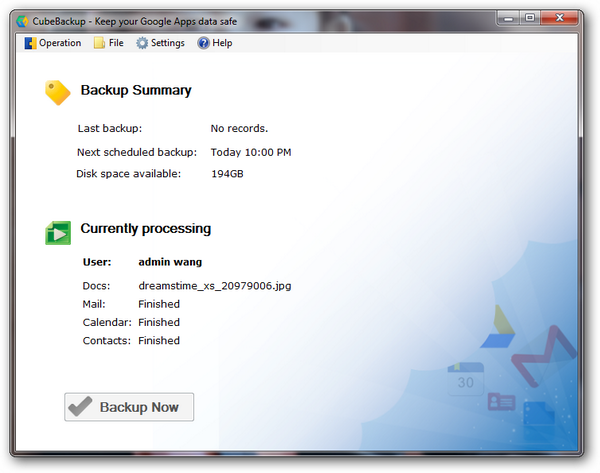
Task: Click the file name dreamstime_xs_20979006.jpg
Action: click(215, 286)
